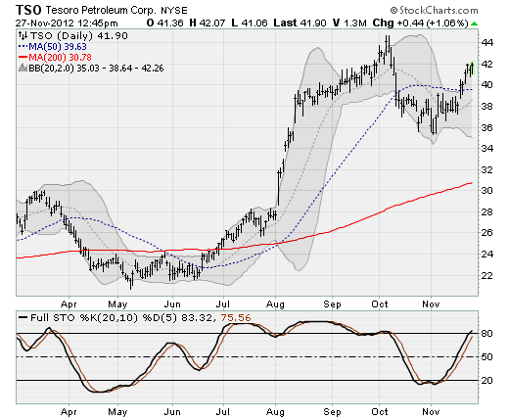
Task: Click the TSO (Daily) 41.90 legend entry
Action: pyautogui.click(x=79, y=35)
